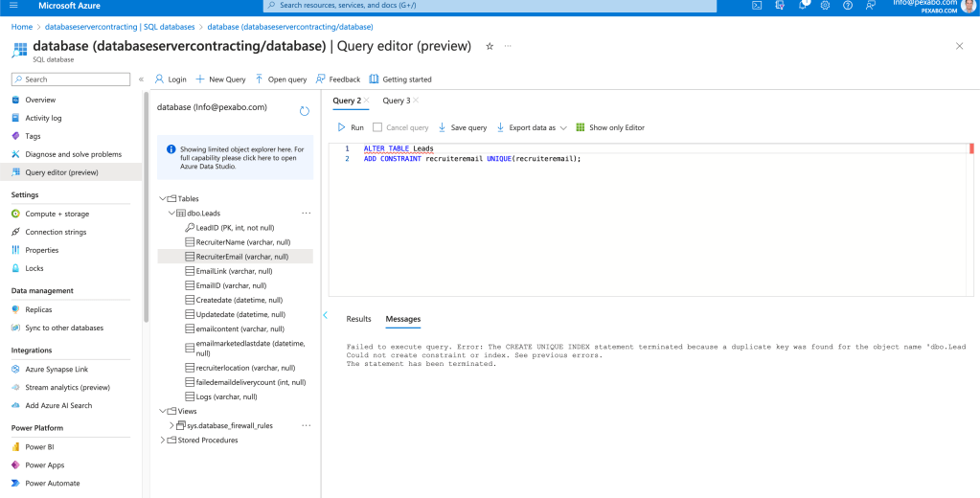Open Azure Synapse Link

[x=57, y=370]
